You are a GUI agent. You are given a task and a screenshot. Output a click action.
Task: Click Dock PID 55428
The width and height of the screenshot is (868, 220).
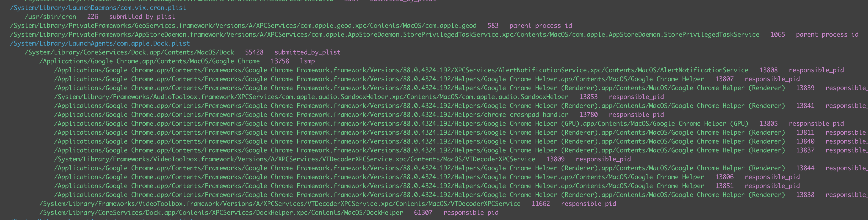(x=254, y=52)
